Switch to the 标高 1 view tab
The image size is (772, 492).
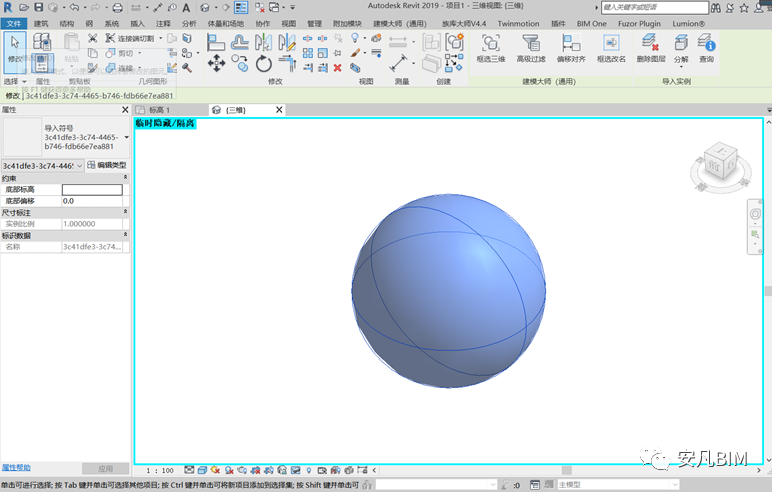tap(160, 109)
